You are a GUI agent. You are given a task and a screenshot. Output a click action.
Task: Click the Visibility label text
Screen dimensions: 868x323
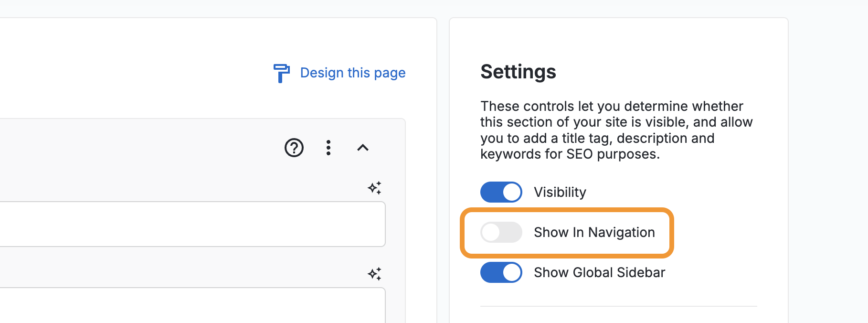click(560, 192)
